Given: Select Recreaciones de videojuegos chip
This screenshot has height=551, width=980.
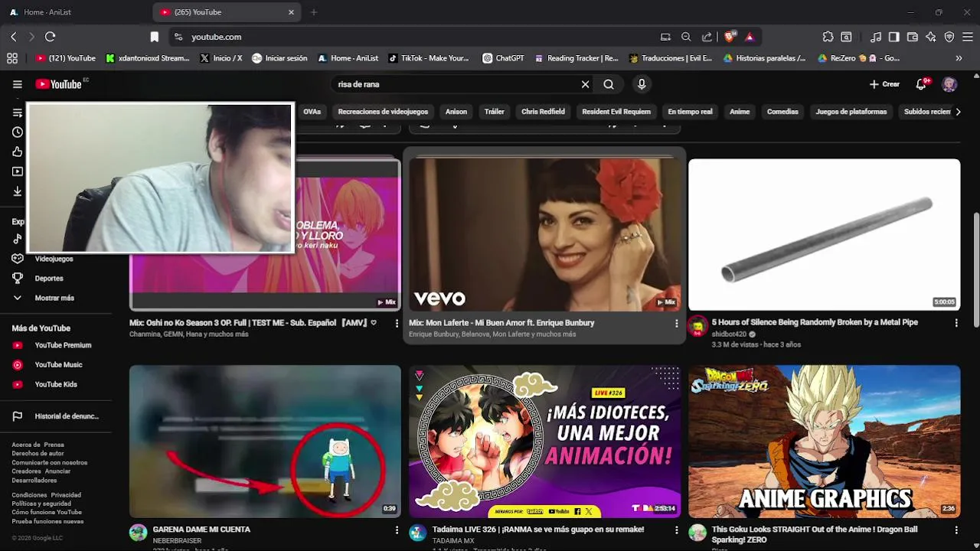Looking at the screenshot, I should click(x=383, y=112).
